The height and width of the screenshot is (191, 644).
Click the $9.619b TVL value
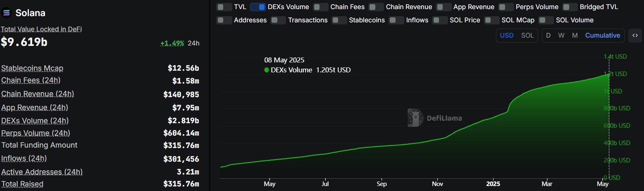point(24,42)
